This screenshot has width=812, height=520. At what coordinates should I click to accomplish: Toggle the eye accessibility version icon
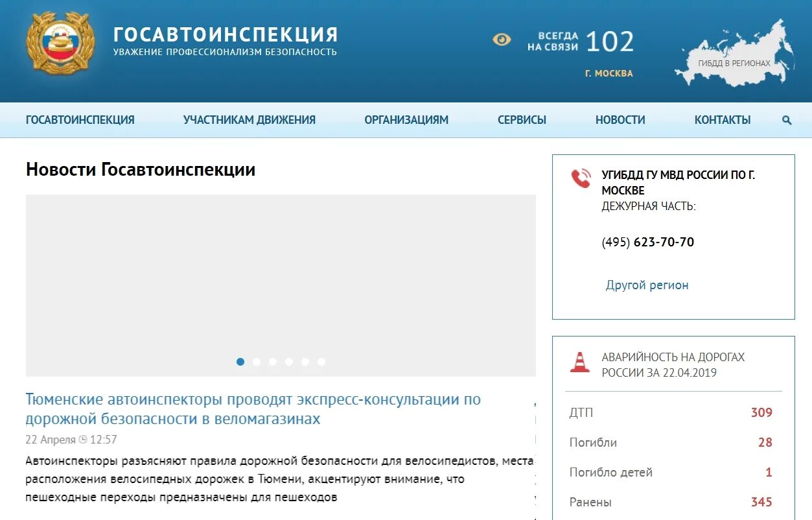502,40
